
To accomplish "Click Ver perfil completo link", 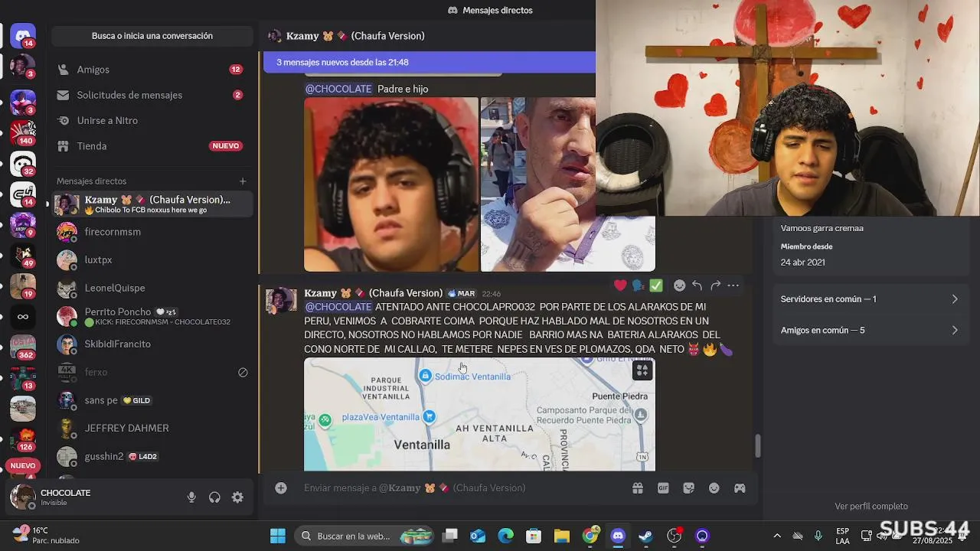I will point(871,506).
